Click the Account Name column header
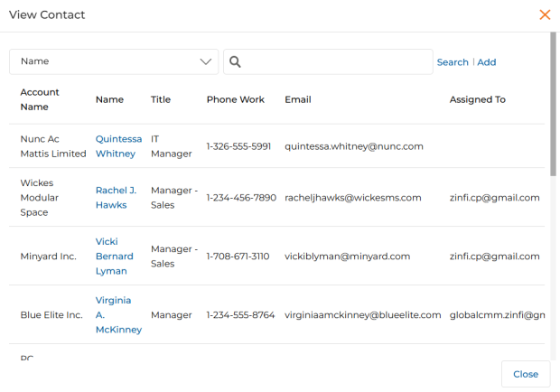This screenshot has width=560, height=392. (40, 99)
